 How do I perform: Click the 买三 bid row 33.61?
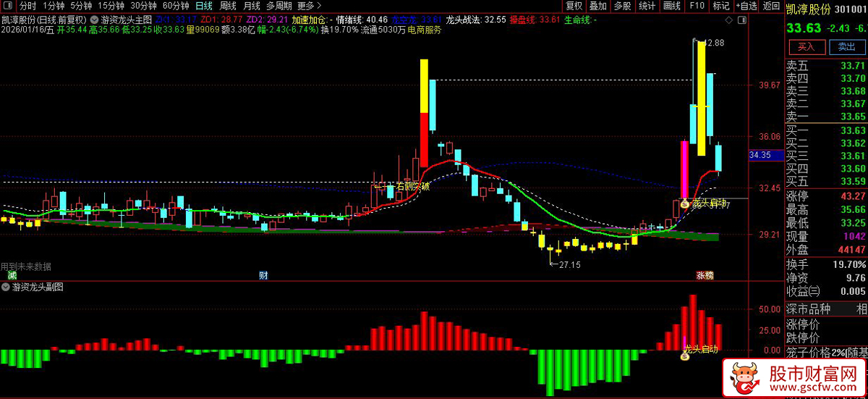point(827,156)
